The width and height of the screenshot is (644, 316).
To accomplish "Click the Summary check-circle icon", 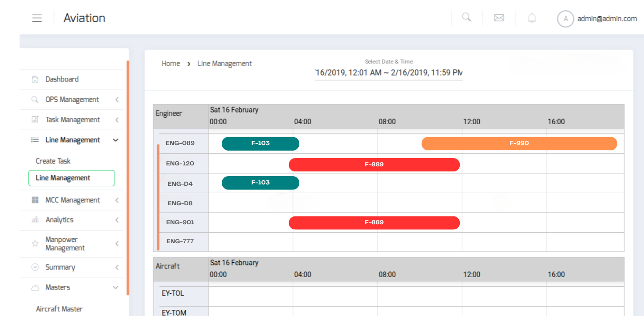I will click(x=35, y=267).
